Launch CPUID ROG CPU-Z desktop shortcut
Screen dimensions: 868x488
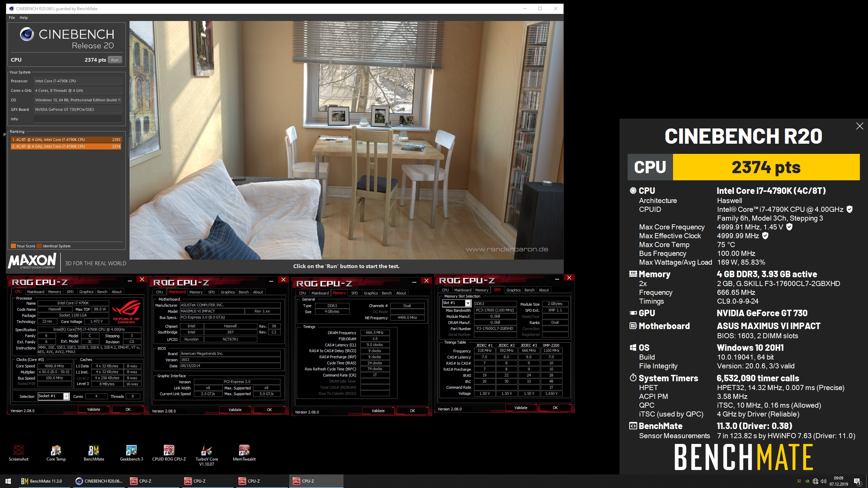point(169,453)
